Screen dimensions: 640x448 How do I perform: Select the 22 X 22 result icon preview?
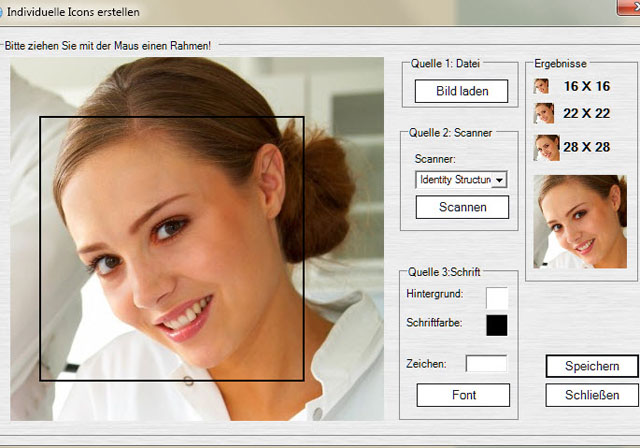543,113
